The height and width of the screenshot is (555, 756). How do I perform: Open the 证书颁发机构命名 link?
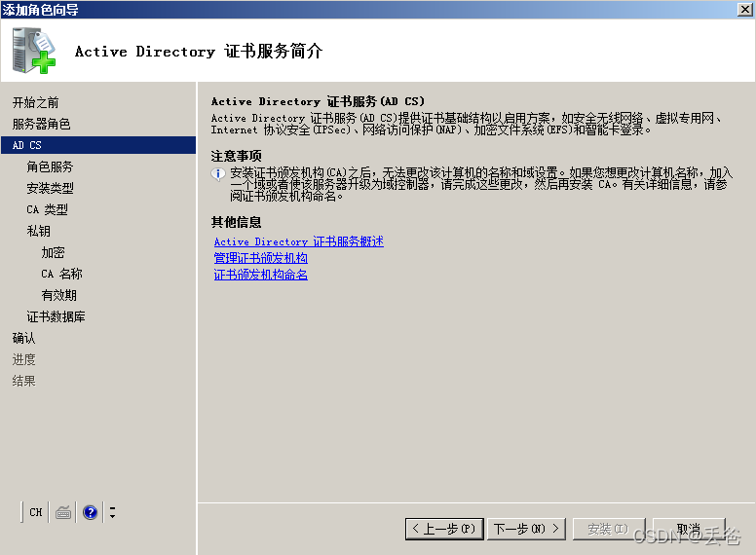click(x=260, y=275)
